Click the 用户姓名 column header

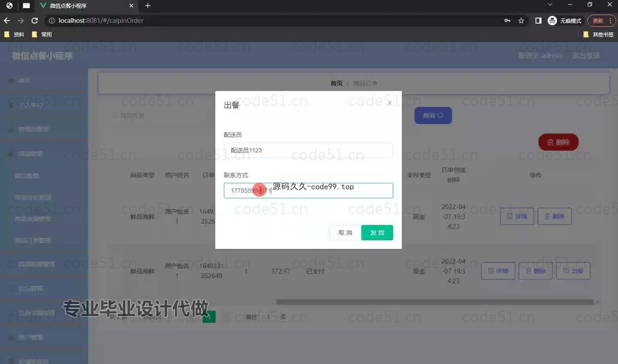(x=177, y=175)
